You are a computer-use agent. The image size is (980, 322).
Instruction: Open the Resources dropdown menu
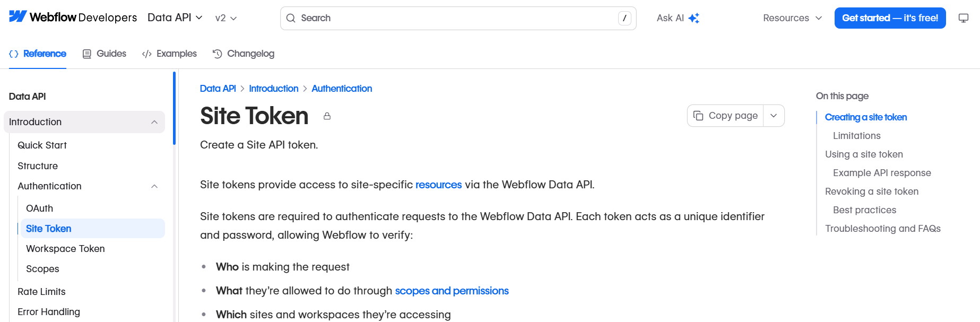click(793, 18)
